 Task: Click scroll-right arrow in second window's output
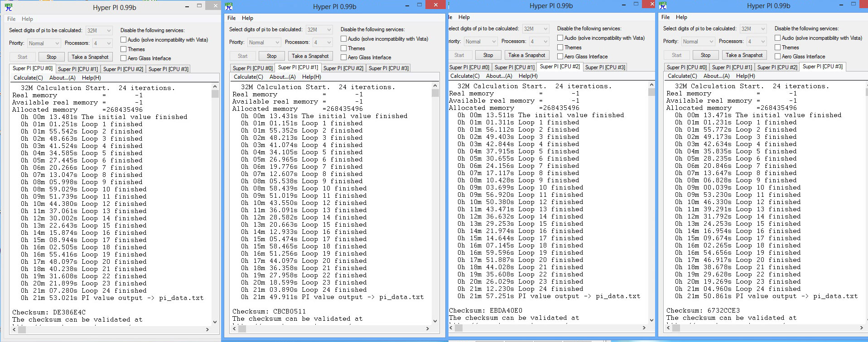tap(428, 329)
